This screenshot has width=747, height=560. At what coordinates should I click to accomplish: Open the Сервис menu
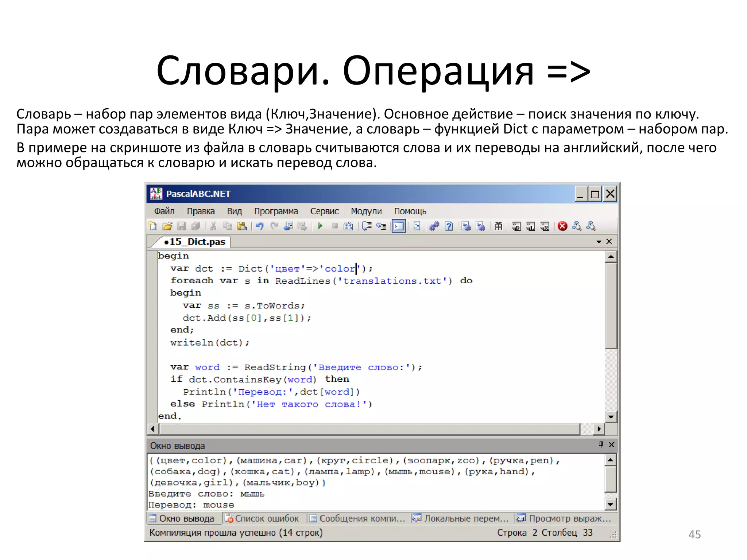tap(324, 211)
